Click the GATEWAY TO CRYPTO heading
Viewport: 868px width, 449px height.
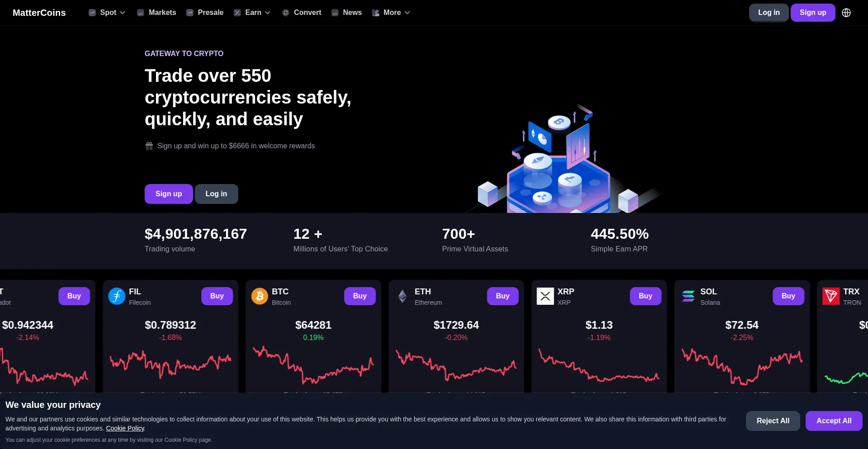(184, 53)
